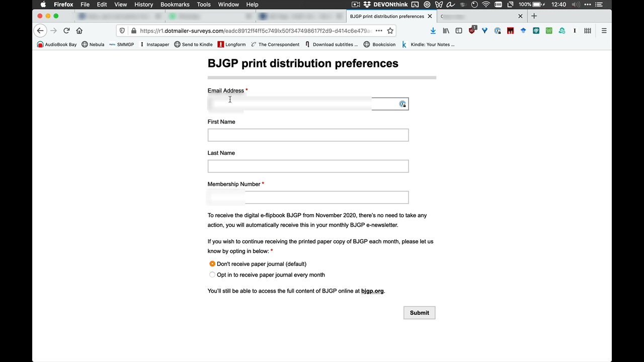Open the History menu
The height and width of the screenshot is (362, 644).
(x=143, y=5)
